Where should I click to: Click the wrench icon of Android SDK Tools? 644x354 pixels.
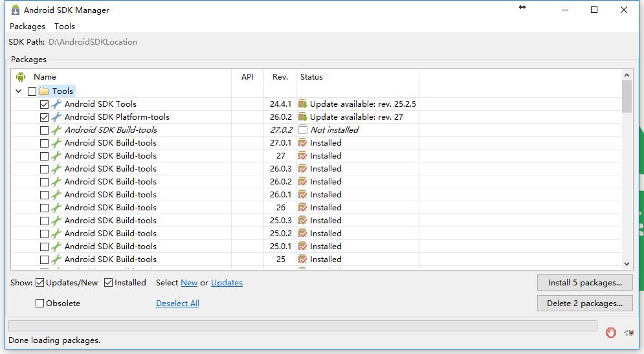pos(56,104)
